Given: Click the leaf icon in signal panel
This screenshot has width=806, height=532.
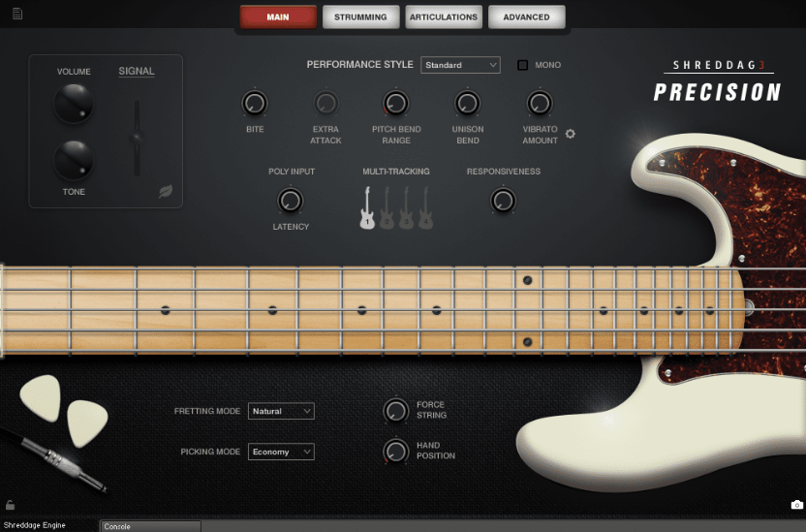Looking at the screenshot, I should pyautogui.click(x=166, y=192).
